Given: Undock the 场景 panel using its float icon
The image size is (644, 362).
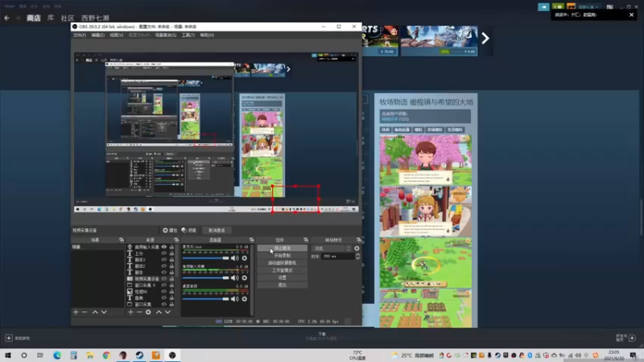Looking at the screenshot, I should tap(122, 240).
